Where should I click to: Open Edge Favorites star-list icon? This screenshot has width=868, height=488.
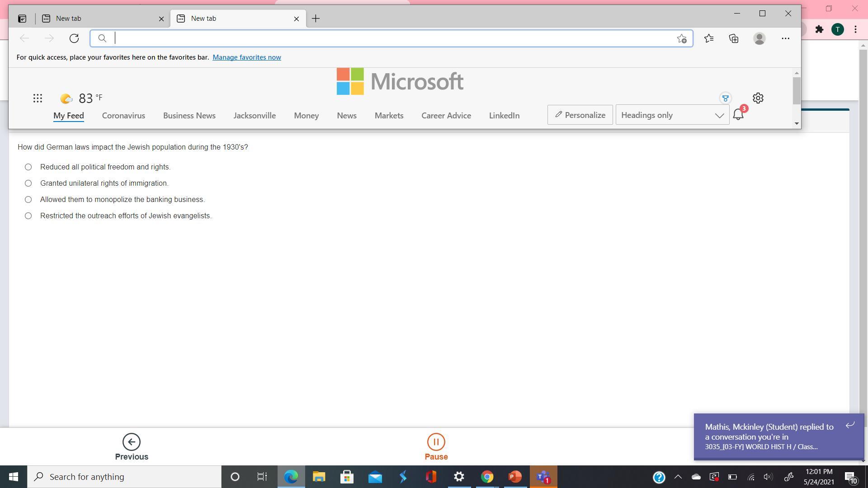[x=709, y=38]
